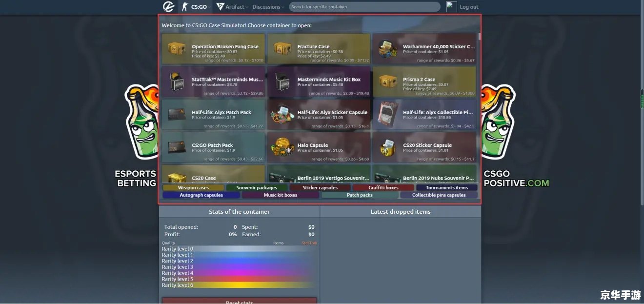Open the Discussions dropdown menu
This screenshot has height=304, width=644.
point(269,7)
